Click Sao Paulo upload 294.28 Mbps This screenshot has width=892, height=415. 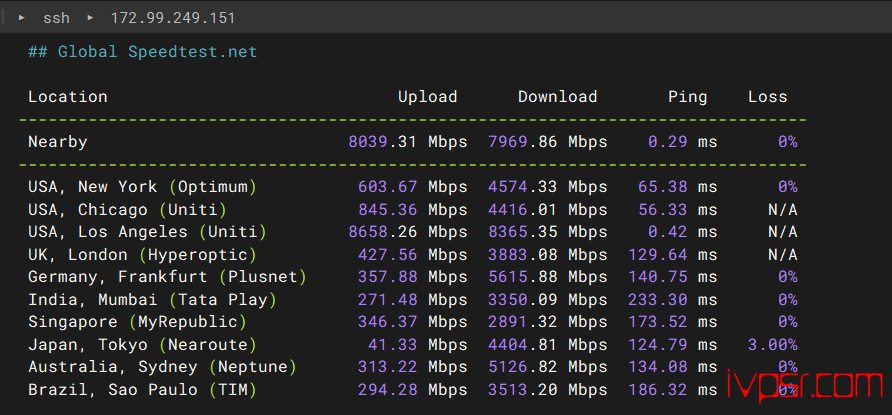(x=412, y=390)
